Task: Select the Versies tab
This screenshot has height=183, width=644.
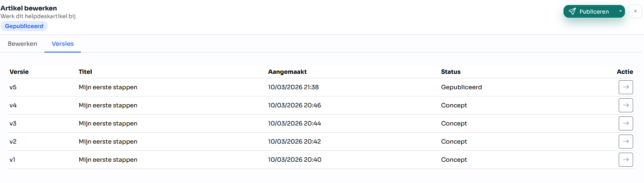Action: coord(63,44)
